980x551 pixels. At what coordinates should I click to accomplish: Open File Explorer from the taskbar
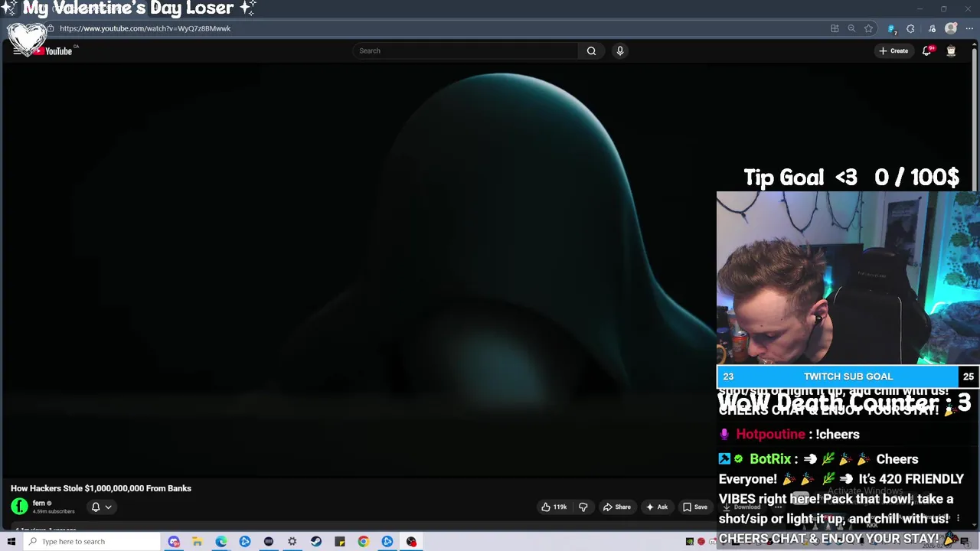(197, 541)
